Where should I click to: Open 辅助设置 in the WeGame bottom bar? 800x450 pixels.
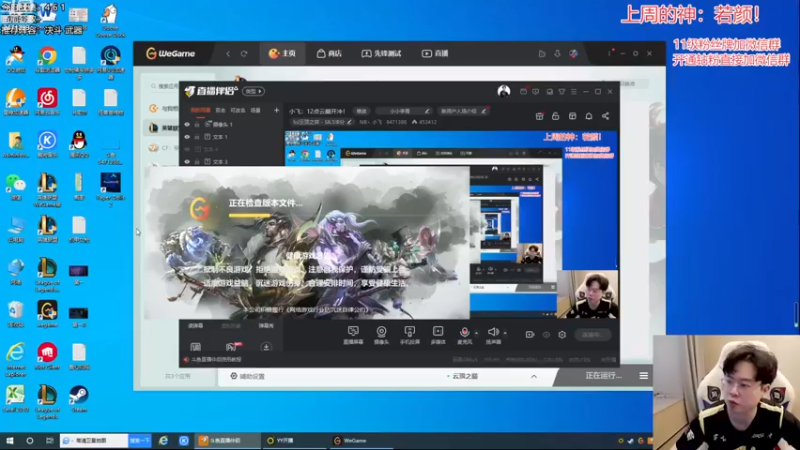coord(247,376)
